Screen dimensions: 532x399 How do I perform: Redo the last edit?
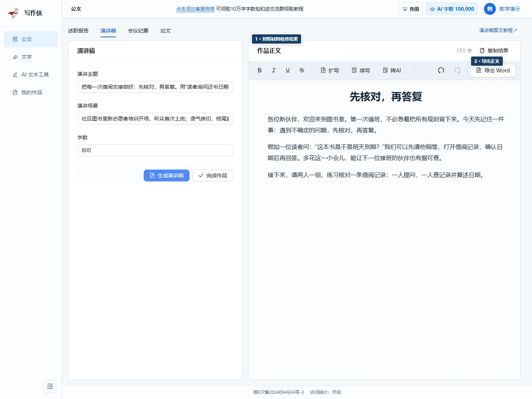457,70
